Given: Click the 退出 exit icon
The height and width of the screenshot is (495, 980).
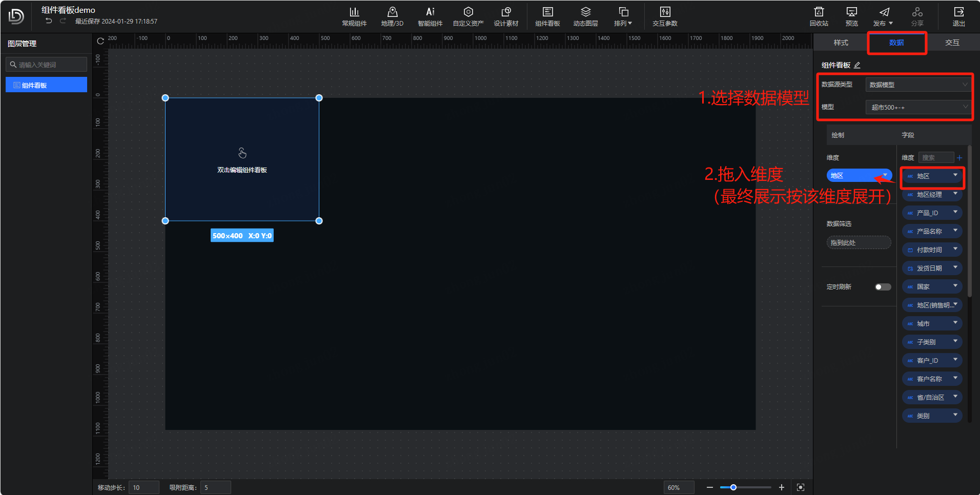Looking at the screenshot, I should (x=958, y=16).
